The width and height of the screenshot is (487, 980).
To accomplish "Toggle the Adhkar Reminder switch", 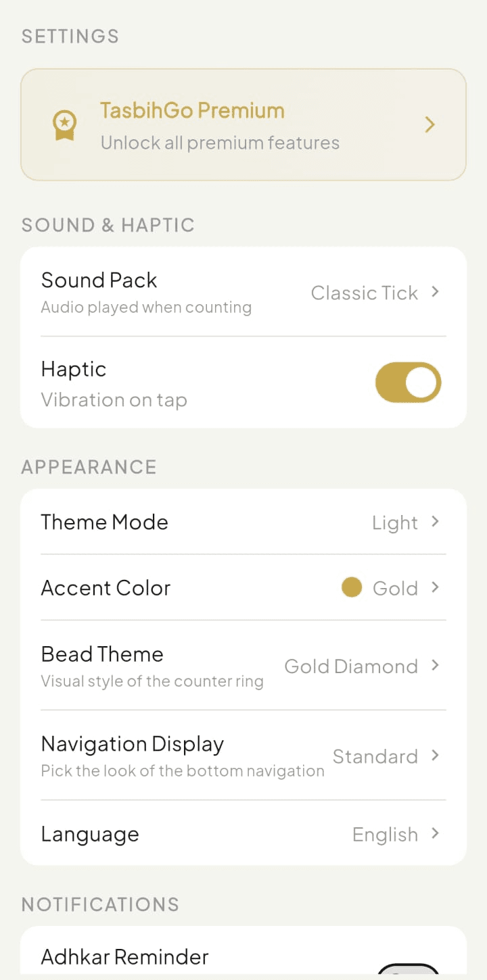I will point(408,971).
